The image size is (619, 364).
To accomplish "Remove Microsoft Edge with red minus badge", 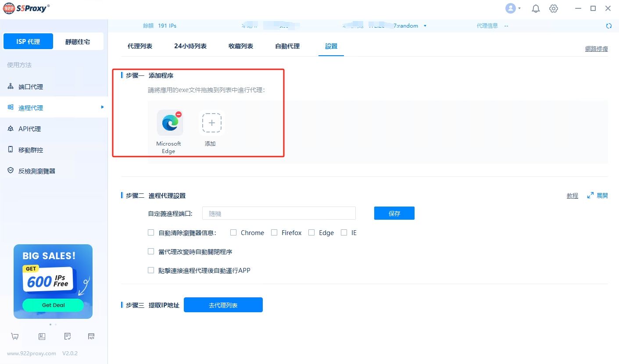I will (x=179, y=114).
